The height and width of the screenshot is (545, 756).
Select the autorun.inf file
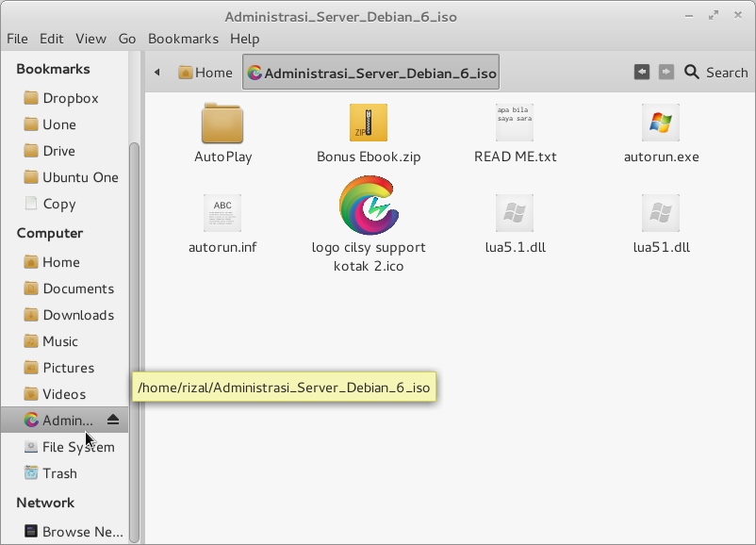pos(222,213)
